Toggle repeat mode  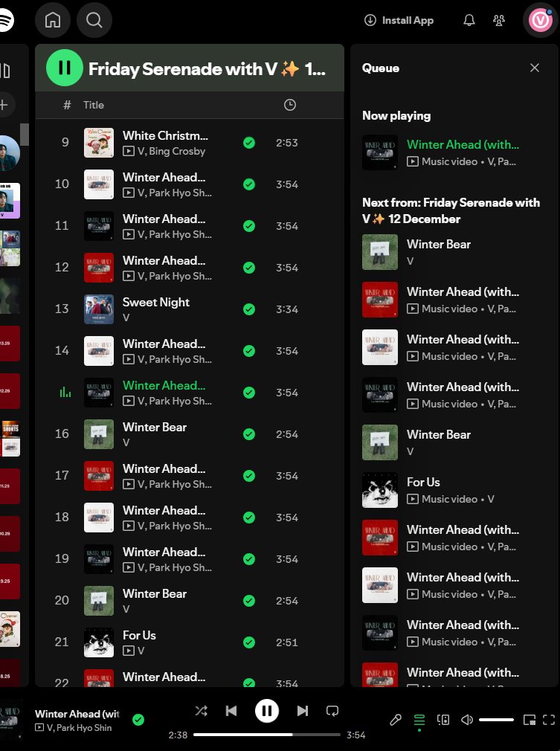click(x=332, y=711)
